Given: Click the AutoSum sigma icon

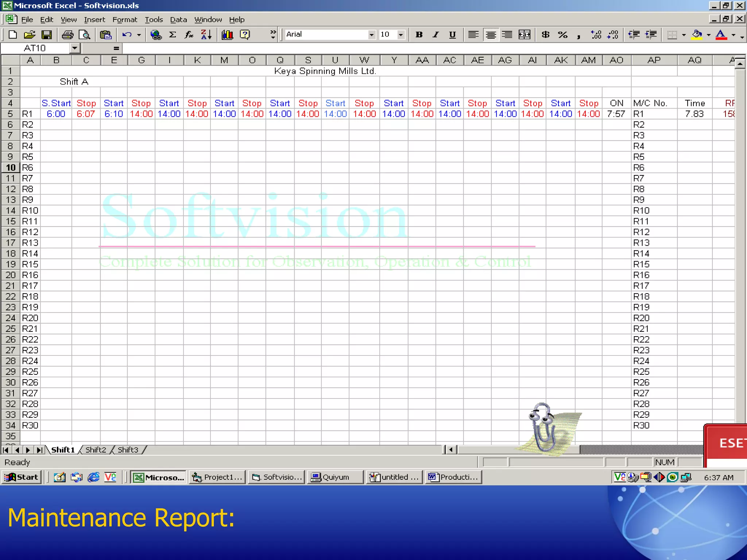Looking at the screenshot, I should [173, 35].
